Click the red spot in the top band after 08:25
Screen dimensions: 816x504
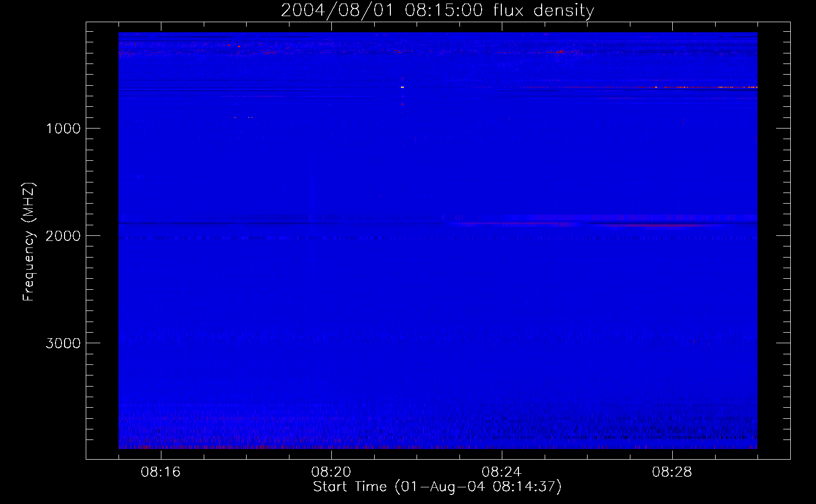click(560, 51)
